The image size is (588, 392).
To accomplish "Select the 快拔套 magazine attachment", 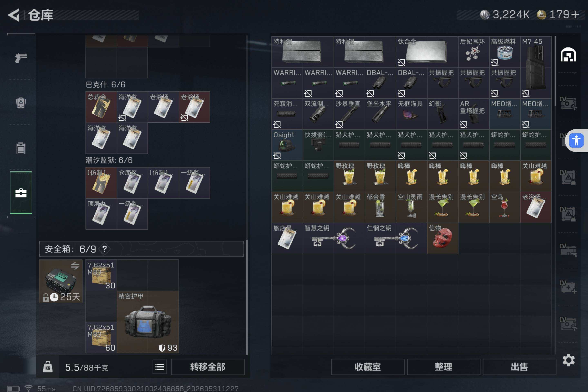I will coord(318,145).
